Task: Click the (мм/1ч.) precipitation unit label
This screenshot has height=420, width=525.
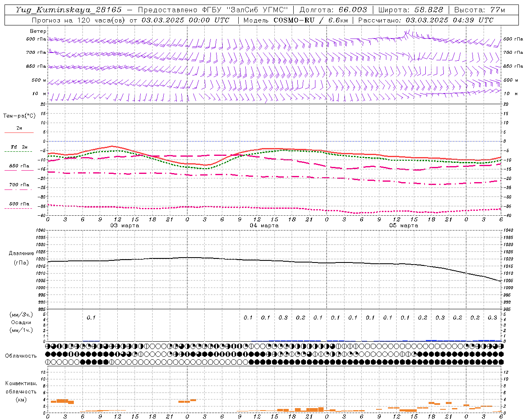Action: pos(21,330)
